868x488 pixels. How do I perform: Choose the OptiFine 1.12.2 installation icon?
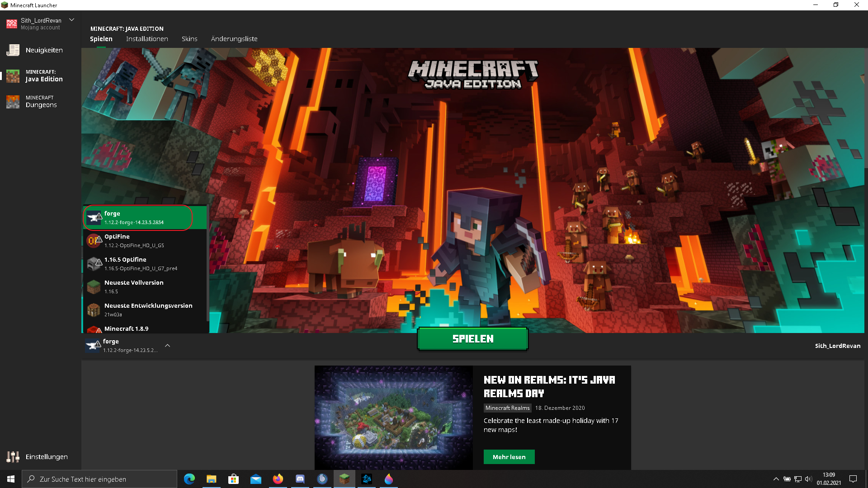[x=94, y=241]
